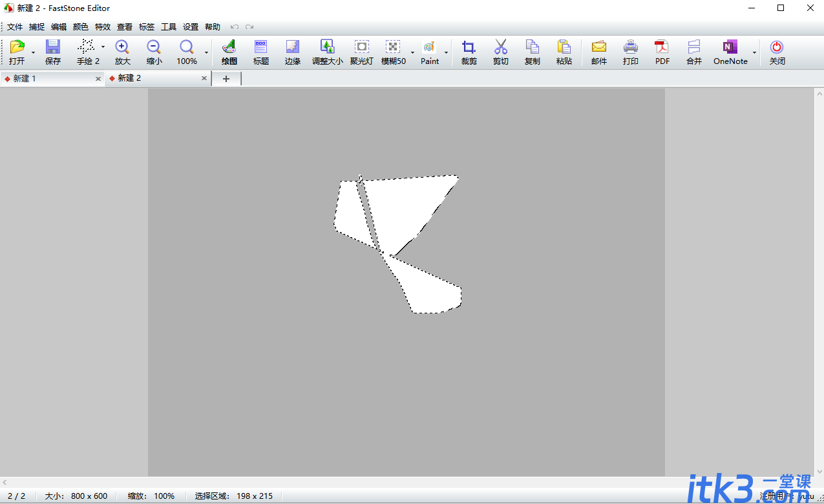Click the 标题 caption tool icon

261,47
